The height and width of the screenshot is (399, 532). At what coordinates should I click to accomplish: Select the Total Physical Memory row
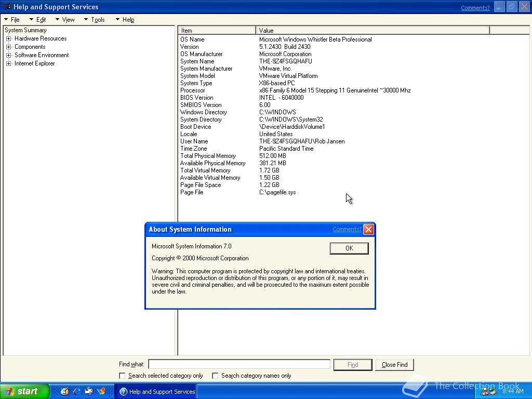(x=233, y=156)
